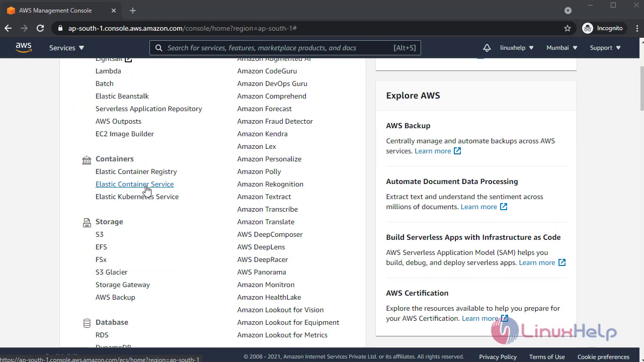644x362 pixels.
Task: Close the AWS Management Console tab
Action: click(115, 11)
